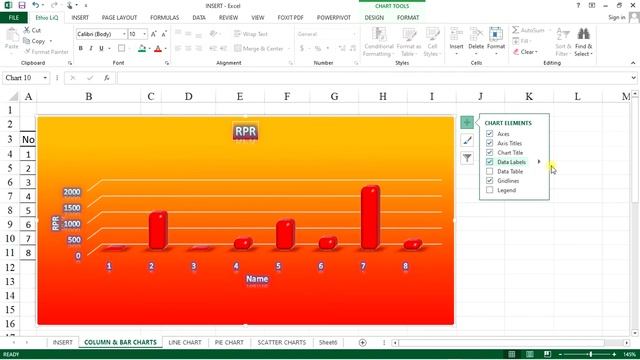Click the Clear eraser button

click(526, 52)
